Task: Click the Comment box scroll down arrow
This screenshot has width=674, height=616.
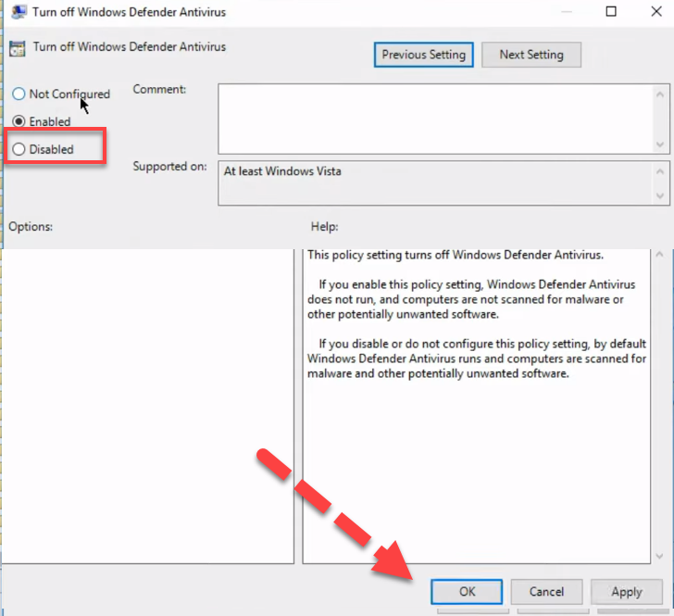Action: point(660,145)
